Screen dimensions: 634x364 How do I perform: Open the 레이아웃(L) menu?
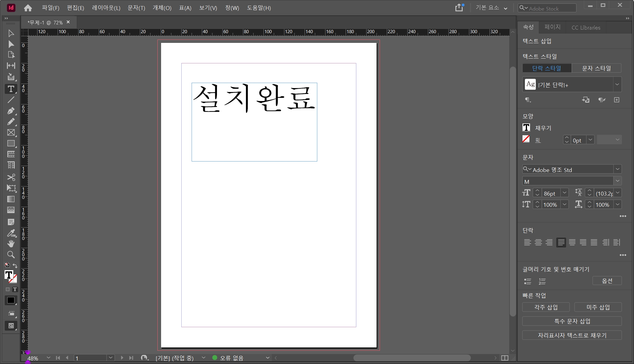[106, 8]
